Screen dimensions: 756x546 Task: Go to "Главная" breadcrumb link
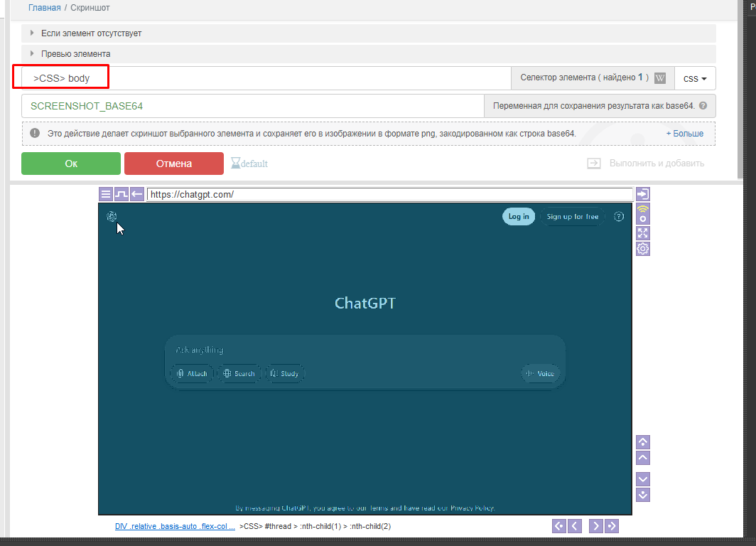coord(44,8)
